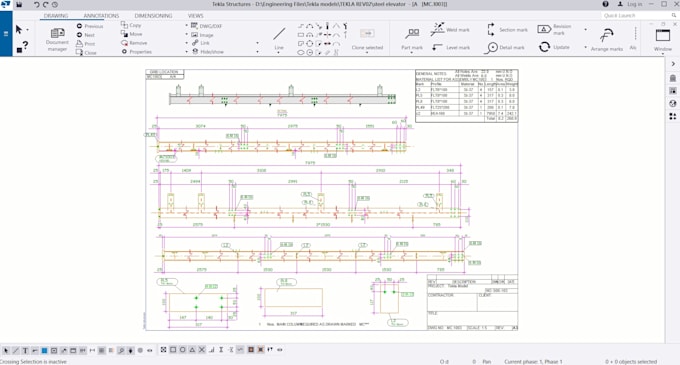Image resolution: width=680 pixels, height=365 pixels.
Task: Open the undo history clock icon
Action: (x=55, y=4)
